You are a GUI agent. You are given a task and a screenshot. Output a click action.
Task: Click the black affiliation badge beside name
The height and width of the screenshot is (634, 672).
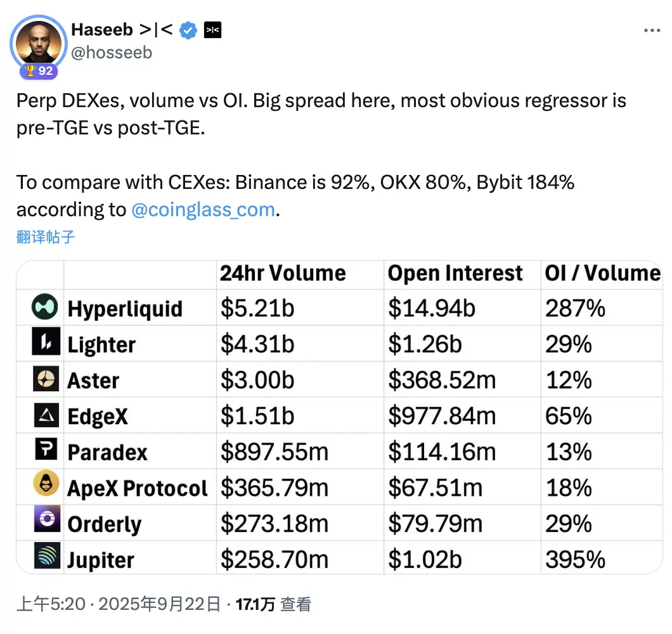coord(212,30)
